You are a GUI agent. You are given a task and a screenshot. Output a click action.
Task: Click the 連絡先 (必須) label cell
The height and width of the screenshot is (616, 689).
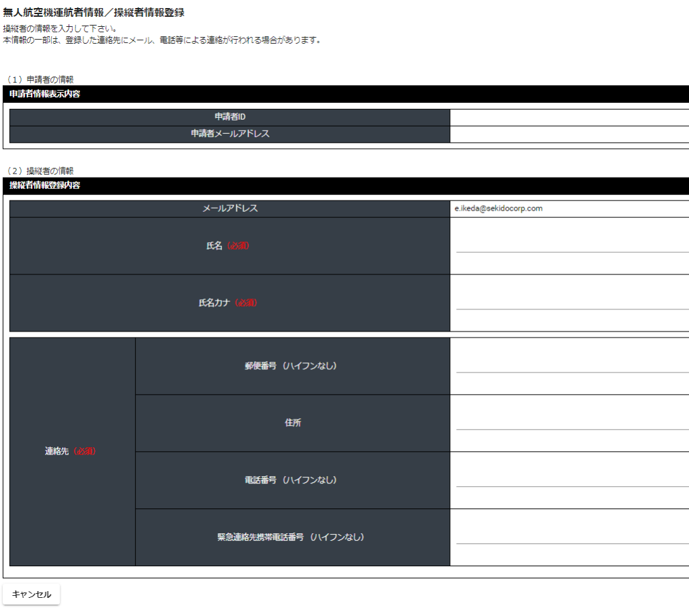pyautogui.click(x=71, y=451)
